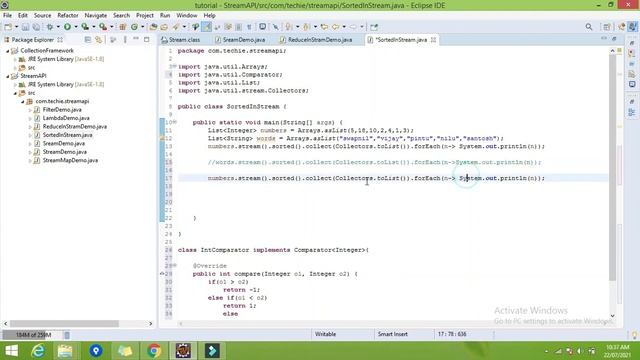Open the Back history dropdown arrow
Viewport: 640px width, 360px height.
pyautogui.click(x=344, y=27)
